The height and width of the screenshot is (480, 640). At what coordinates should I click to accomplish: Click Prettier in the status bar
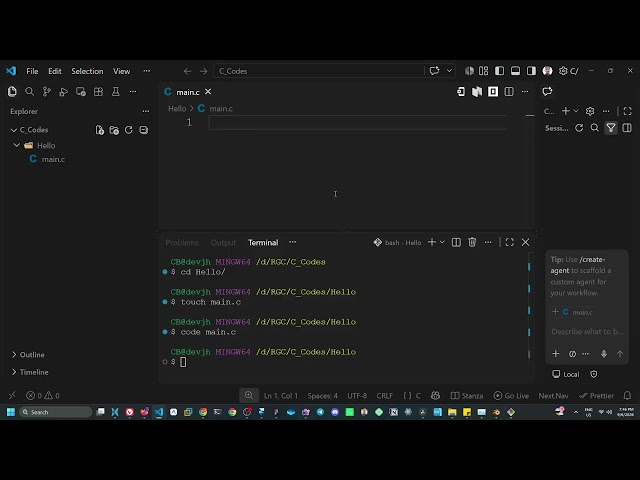[x=596, y=396]
